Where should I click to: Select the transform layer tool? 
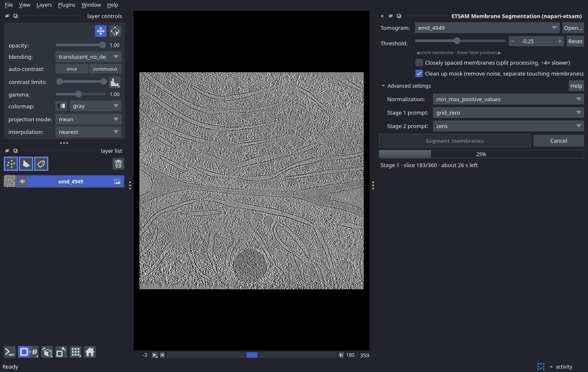(x=115, y=31)
